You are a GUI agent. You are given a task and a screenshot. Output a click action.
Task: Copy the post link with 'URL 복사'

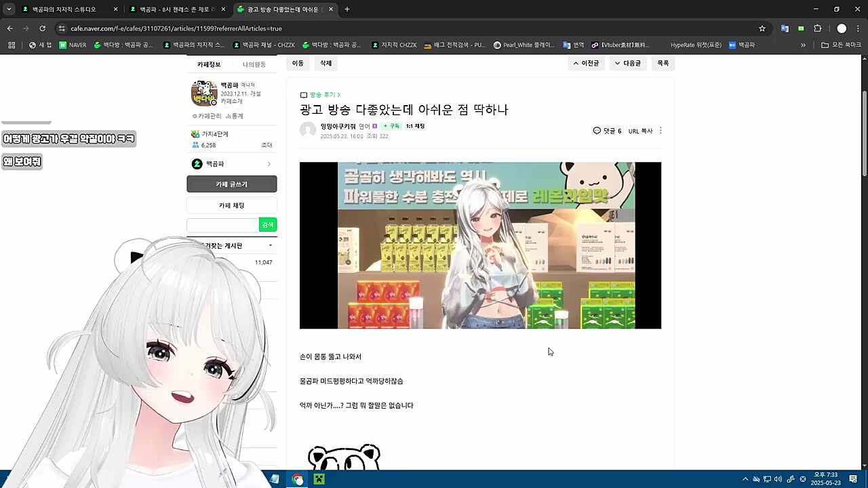coord(640,131)
